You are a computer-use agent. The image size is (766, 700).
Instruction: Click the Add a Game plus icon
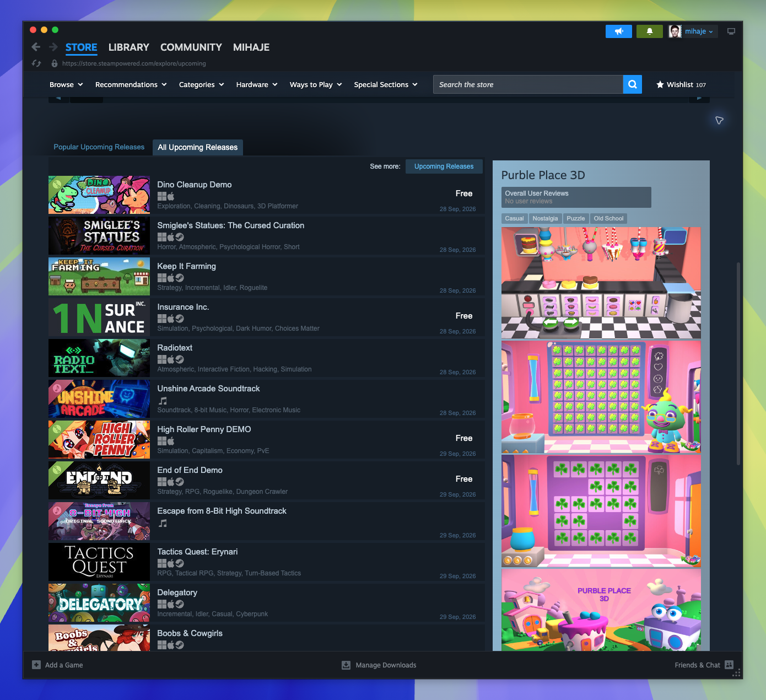point(36,665)
